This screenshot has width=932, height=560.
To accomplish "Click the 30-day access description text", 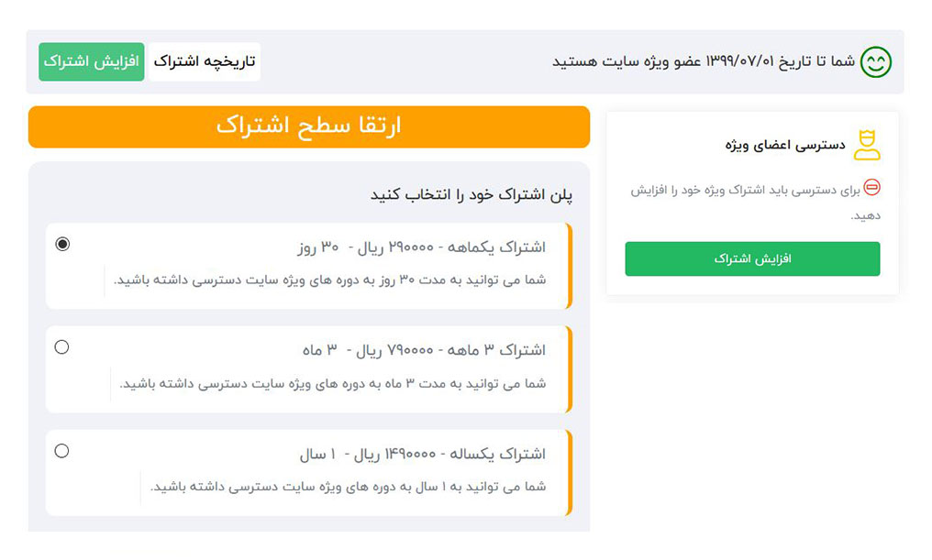I will point(330,280).
